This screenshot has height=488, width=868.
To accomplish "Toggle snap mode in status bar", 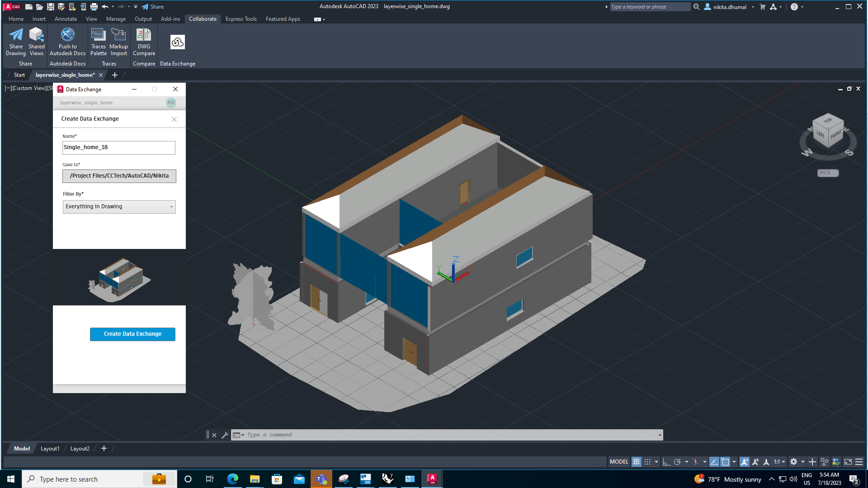I will 647,462.
